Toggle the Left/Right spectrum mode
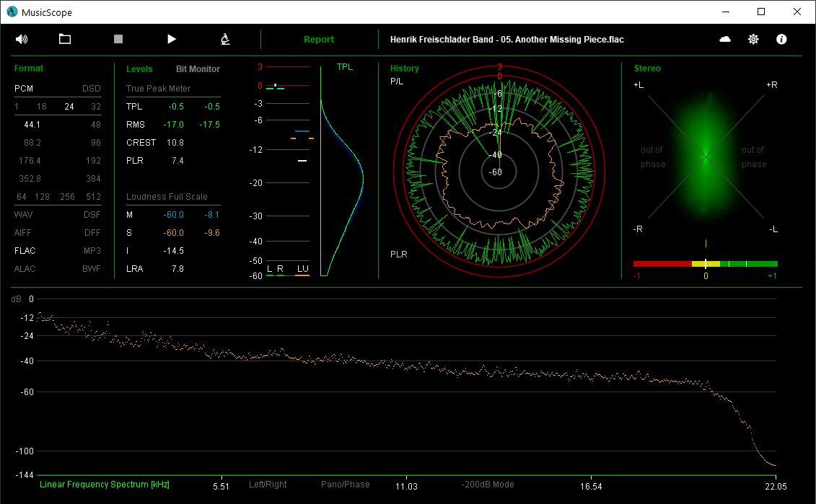This screenshot has width=816, height=504. click(x=268, y=485)
